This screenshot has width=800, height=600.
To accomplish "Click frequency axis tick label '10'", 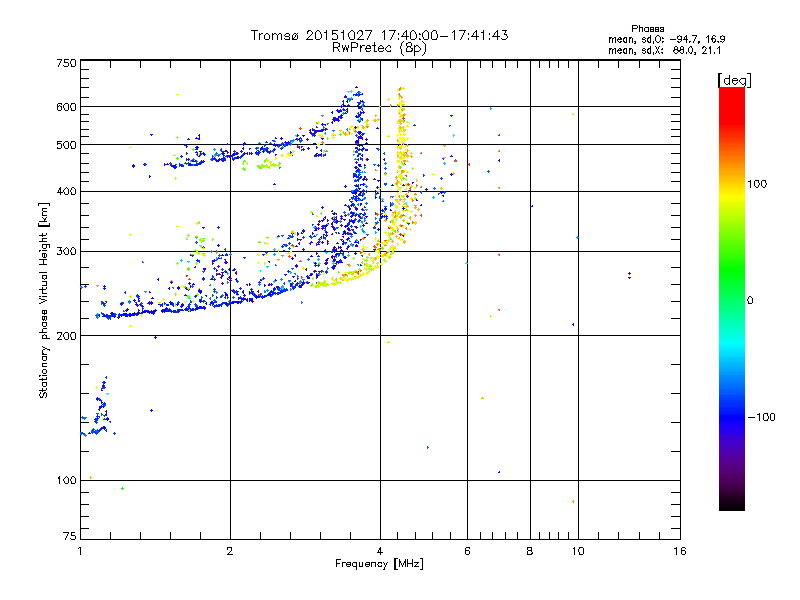I will (x=578, y=551).
